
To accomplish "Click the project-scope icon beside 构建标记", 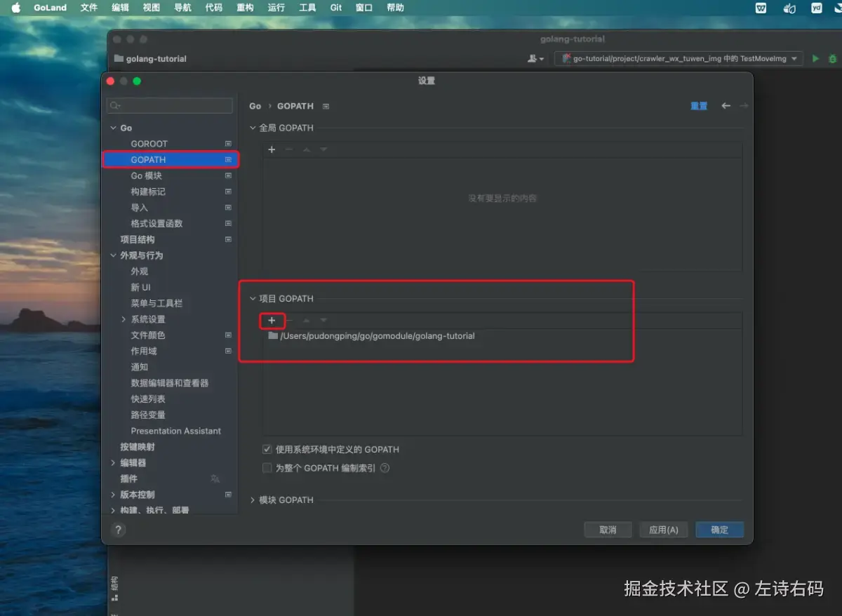I will coord(228,192).
